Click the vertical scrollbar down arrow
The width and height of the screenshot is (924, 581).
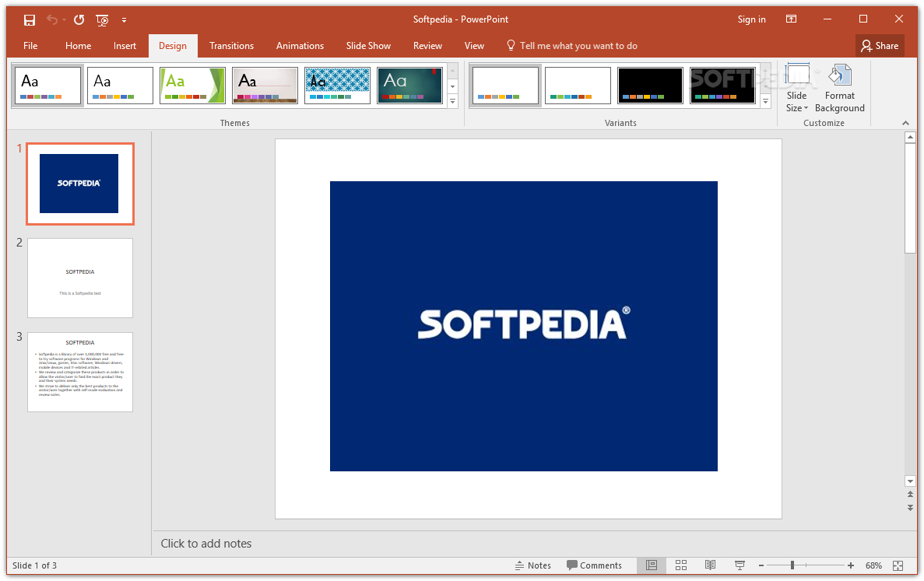pyautogui.click(x=910, y=481)
